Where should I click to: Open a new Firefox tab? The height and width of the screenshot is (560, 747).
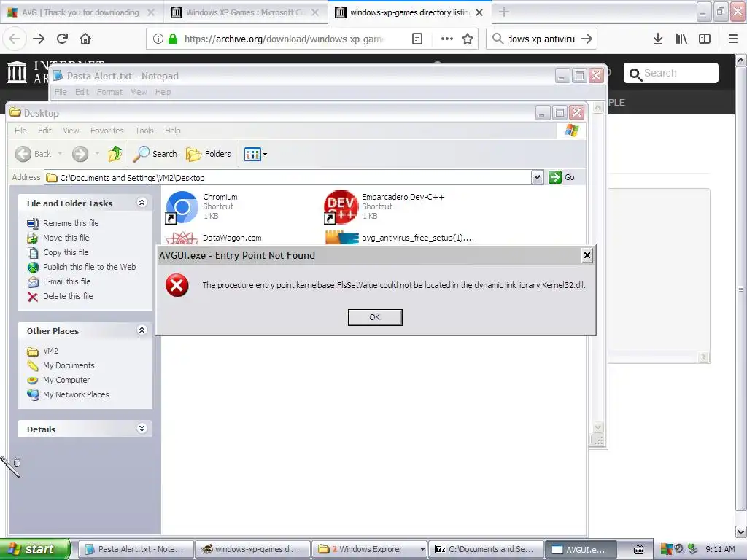[503, 12]
